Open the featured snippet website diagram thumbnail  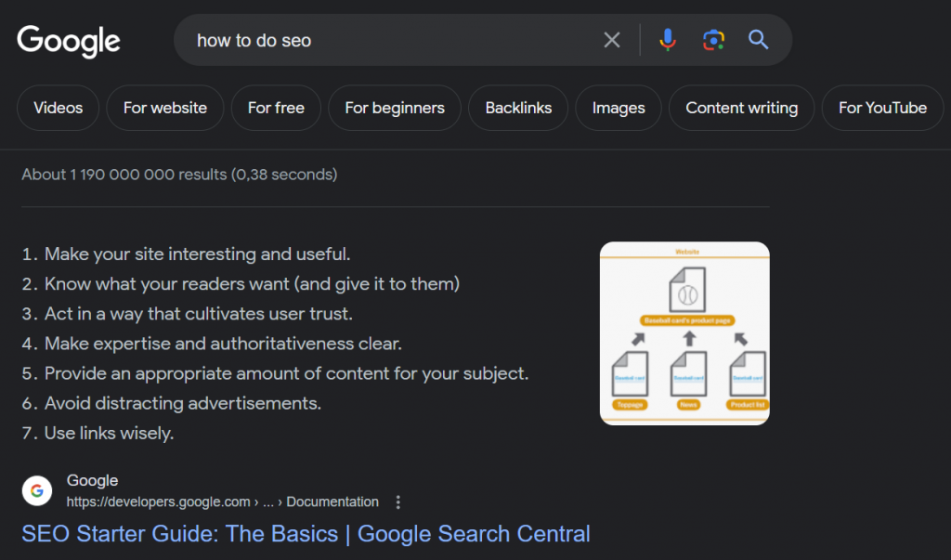(684, 333)
